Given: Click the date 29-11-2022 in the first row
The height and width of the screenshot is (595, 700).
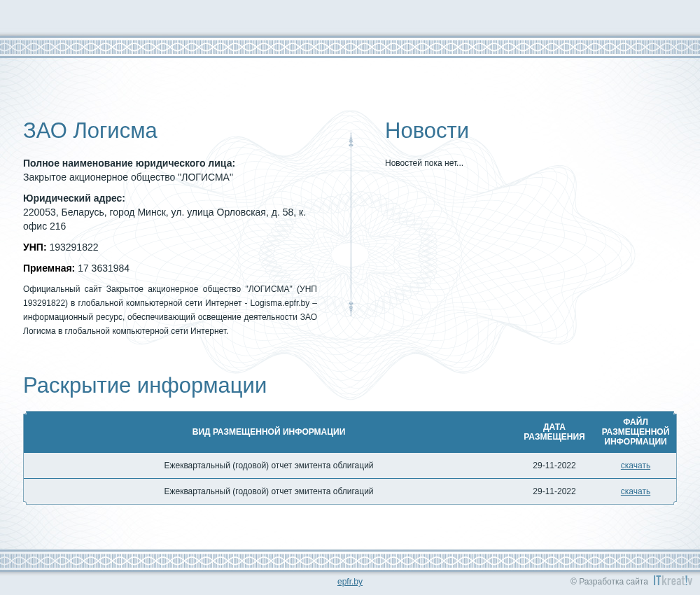Looking at the screenshot, I should [x=554, y=465].
